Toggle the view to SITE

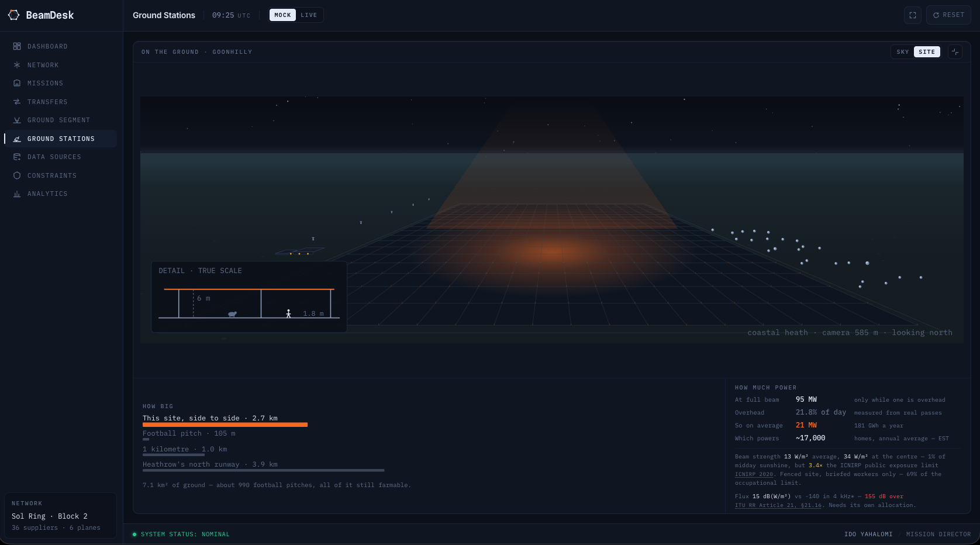click(927, 52)
